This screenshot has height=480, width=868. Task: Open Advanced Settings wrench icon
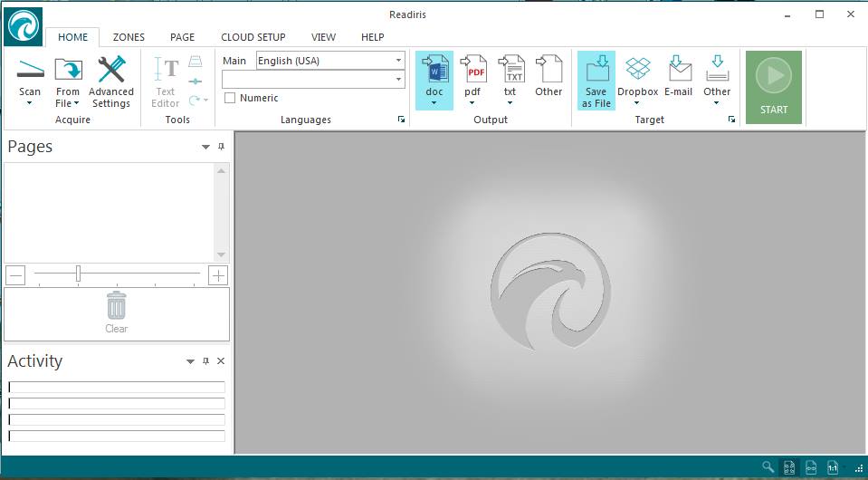tap(111, 69)
